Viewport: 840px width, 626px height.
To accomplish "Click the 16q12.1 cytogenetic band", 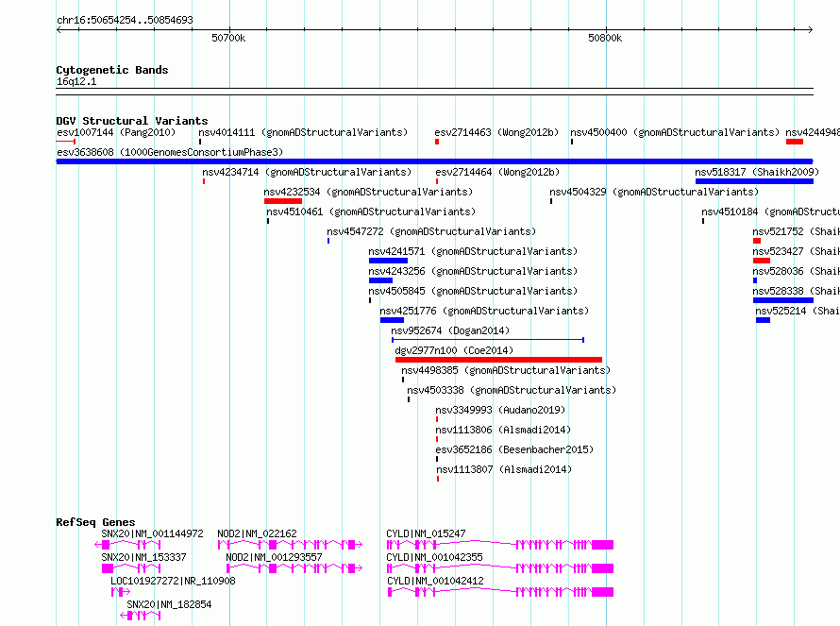I will [x=434, y=92].
